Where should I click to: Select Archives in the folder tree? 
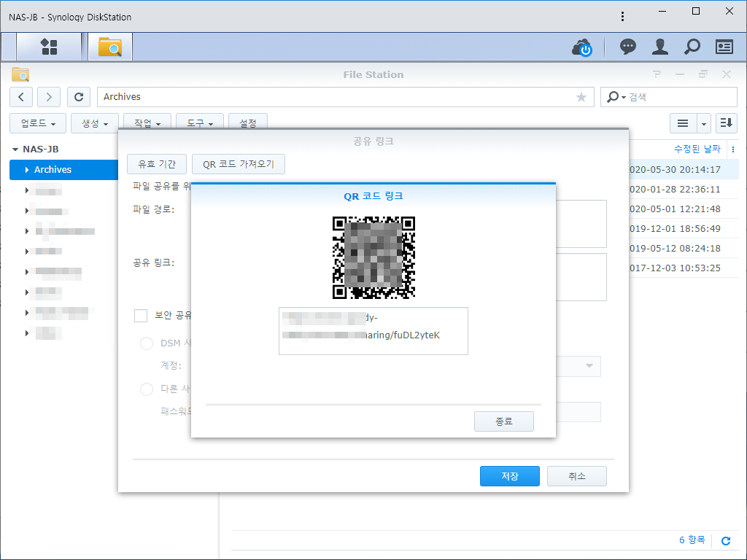pyautogui.click(x=64, y=169)
